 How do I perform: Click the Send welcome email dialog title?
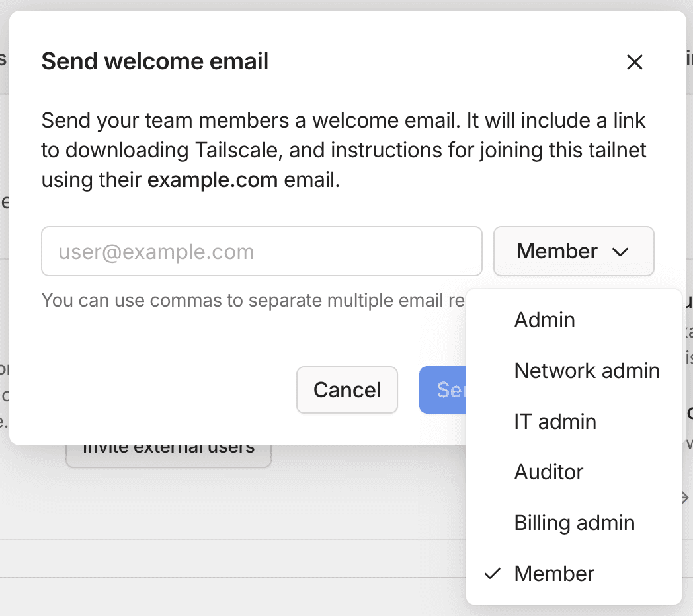tap(155, 61)
